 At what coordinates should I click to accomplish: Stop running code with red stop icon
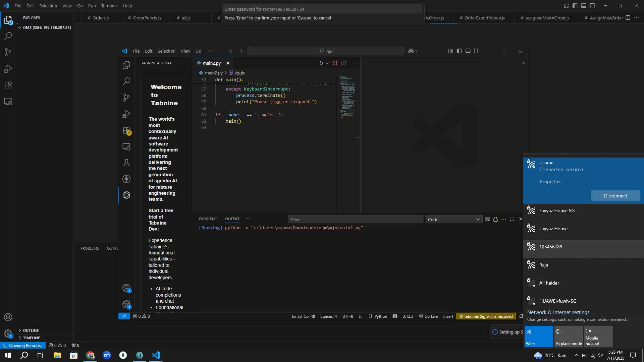click(x=335, y=63)
